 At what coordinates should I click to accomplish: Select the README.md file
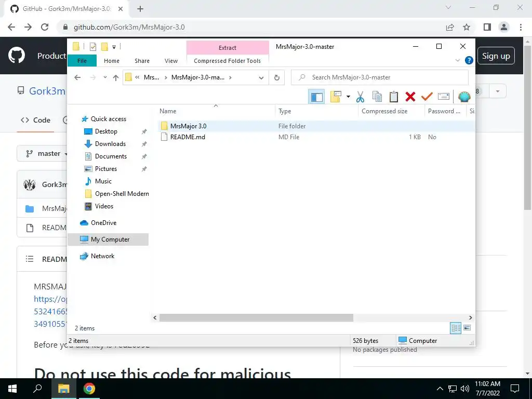188,137
